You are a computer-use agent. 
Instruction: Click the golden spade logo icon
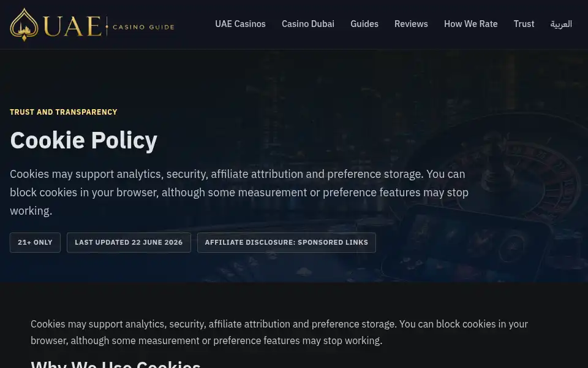[24, 25]
